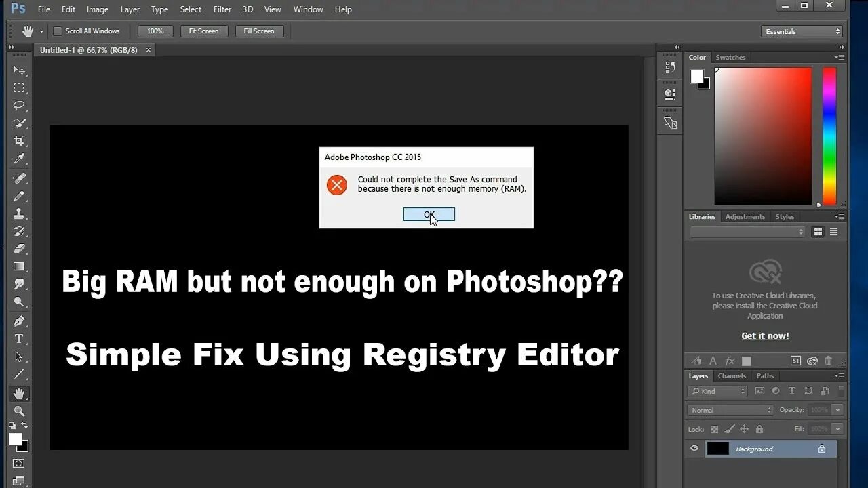Screen dimensions: 868x488
Task: Open the Image menu
Action: (x=98, y=9)
